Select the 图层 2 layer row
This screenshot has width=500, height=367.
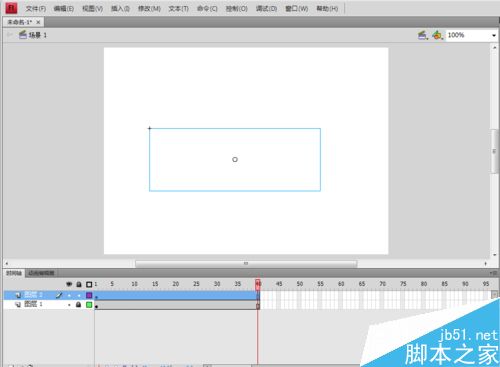tap(49, 295)
